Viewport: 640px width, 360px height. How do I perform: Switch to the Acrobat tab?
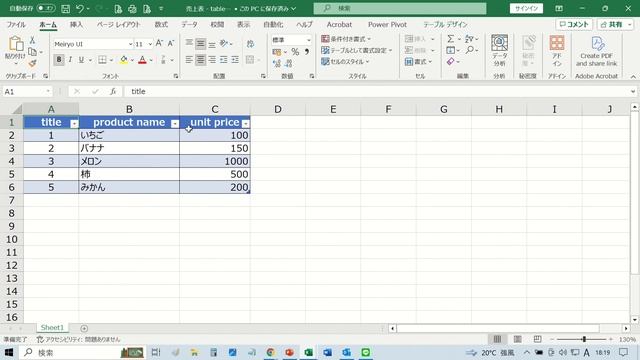point(339,24)
